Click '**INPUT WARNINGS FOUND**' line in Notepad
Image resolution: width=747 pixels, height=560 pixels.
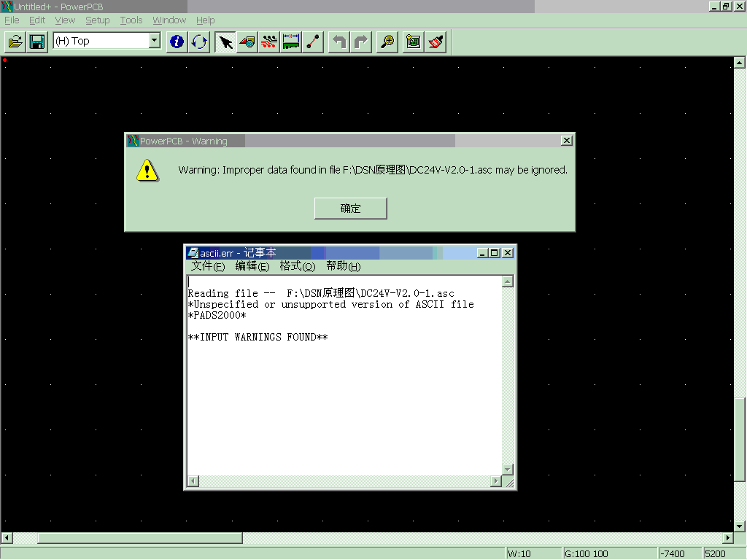(x=258, y=337)
